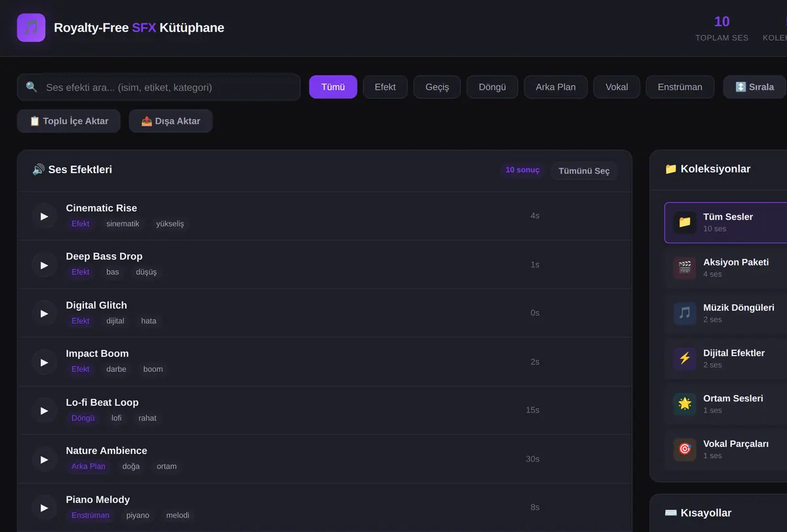Open the Sırala sort menu
Image resolution: width=787 pixels, height=532 pixels.
pyautogui.click(x=755, y=87)
